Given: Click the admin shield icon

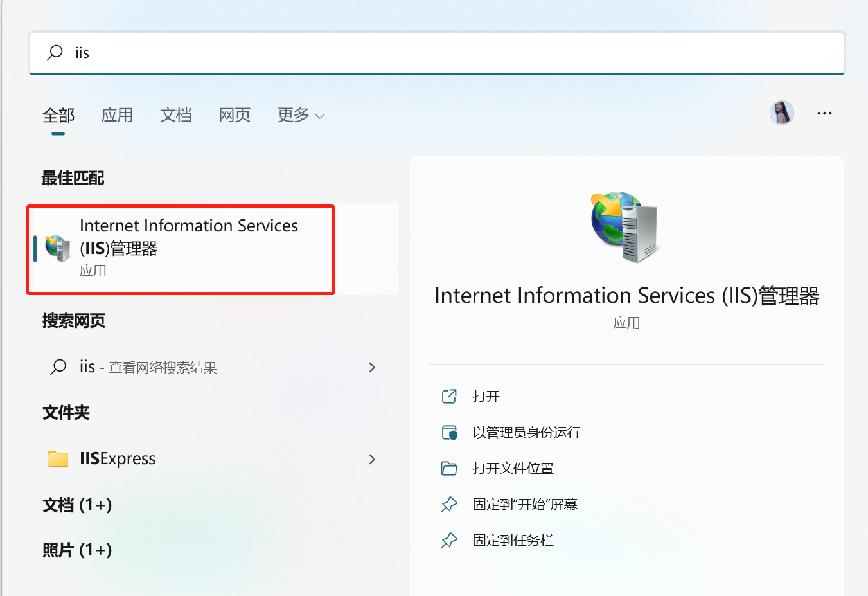Looking at the screenshot, I should [x=449, y=432].
